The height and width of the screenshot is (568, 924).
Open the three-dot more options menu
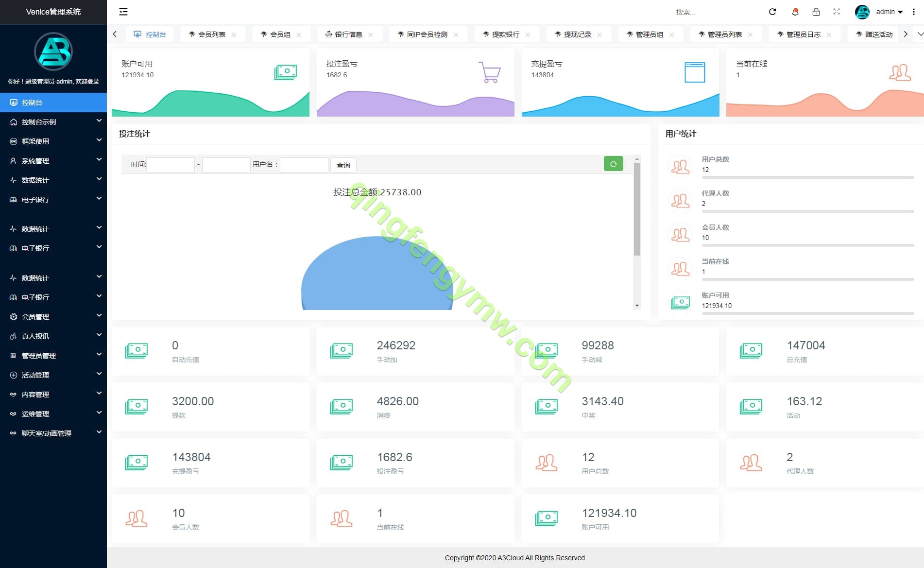(914, 12)
